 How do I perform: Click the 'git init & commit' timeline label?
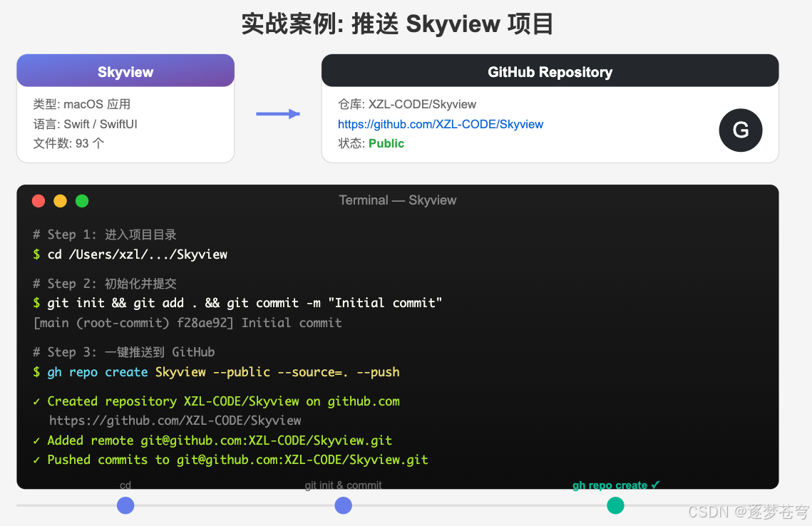[344, 485]
